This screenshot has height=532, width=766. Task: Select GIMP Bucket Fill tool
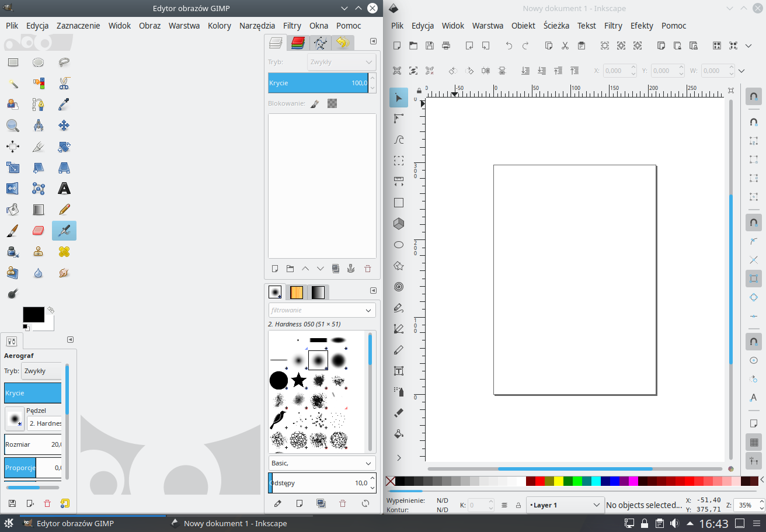pos(13,209)
